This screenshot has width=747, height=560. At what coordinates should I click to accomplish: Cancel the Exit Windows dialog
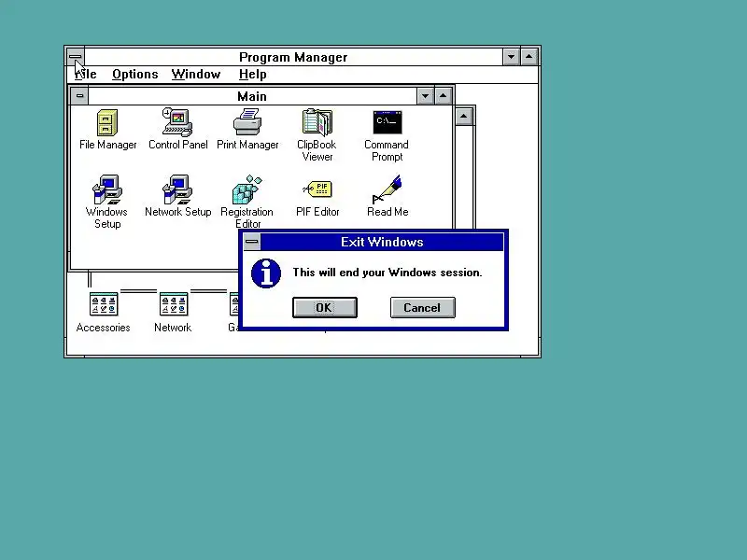pyautogui.click(x=423, y=308)
